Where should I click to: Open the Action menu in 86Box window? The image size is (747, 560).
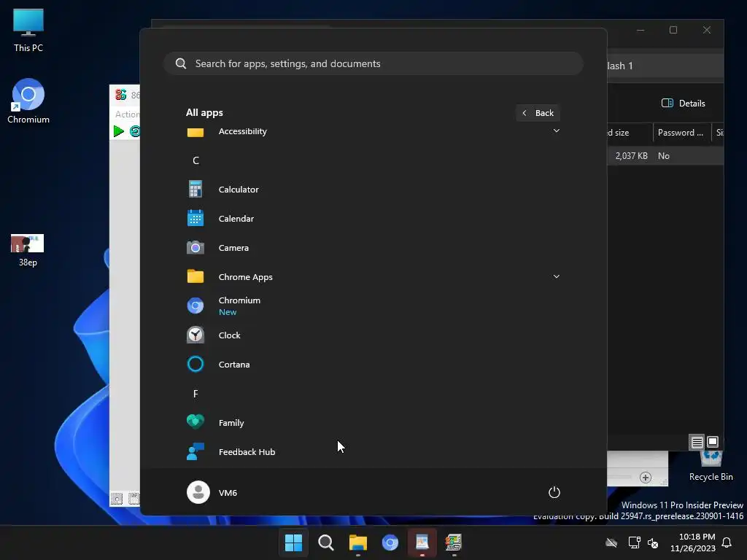127,114
